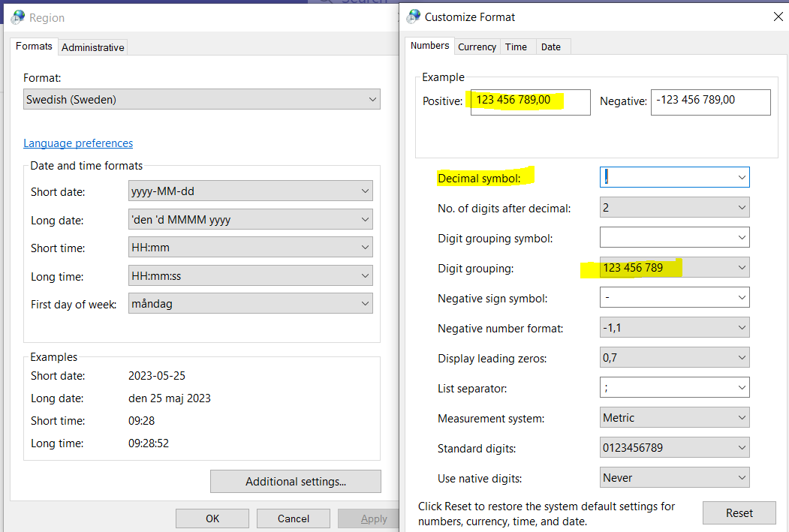Image resolution: width=789 pixels, height=532 pixels.
Task: Open the Language preferences link
Action: (x=77, y=143)
